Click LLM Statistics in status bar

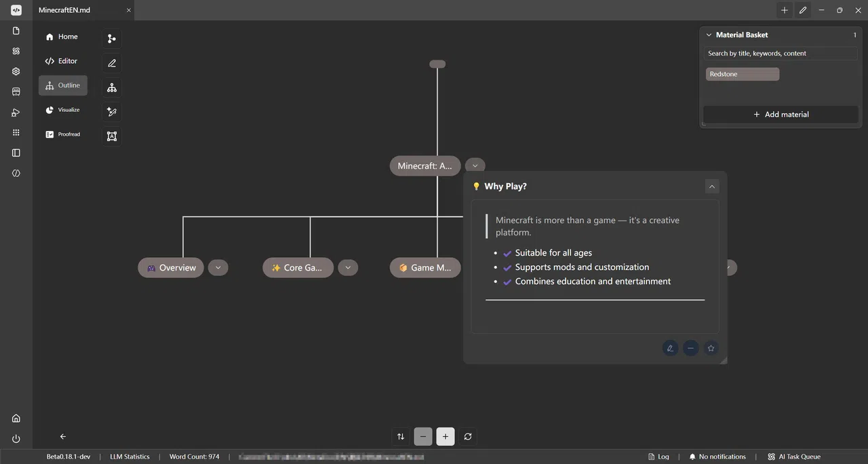(x=130, y=457)
